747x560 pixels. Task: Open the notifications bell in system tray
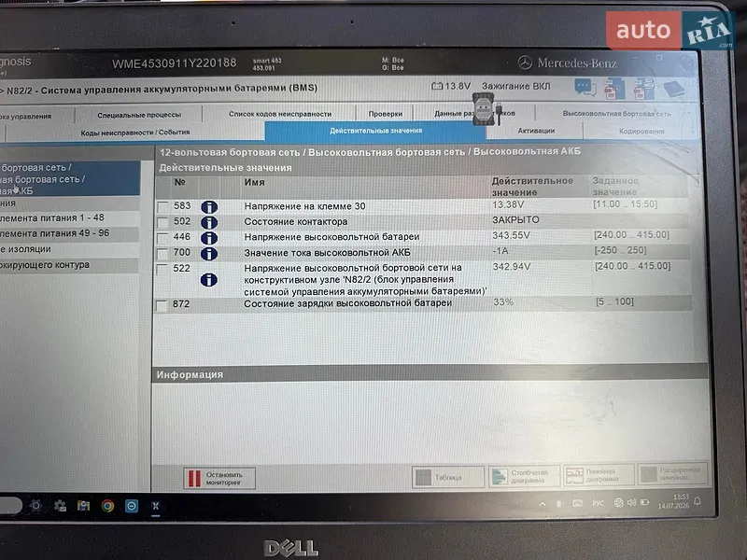coord(698,501)
